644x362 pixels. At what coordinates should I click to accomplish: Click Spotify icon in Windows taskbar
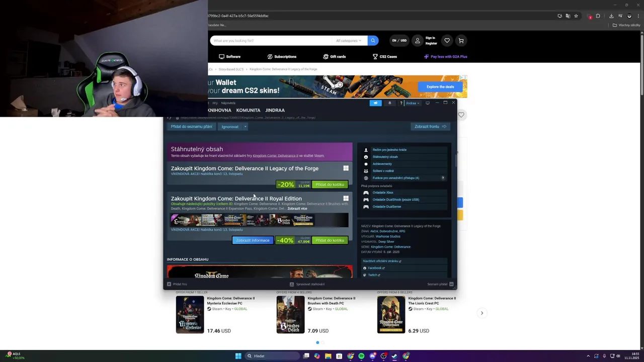pos(361,356)
